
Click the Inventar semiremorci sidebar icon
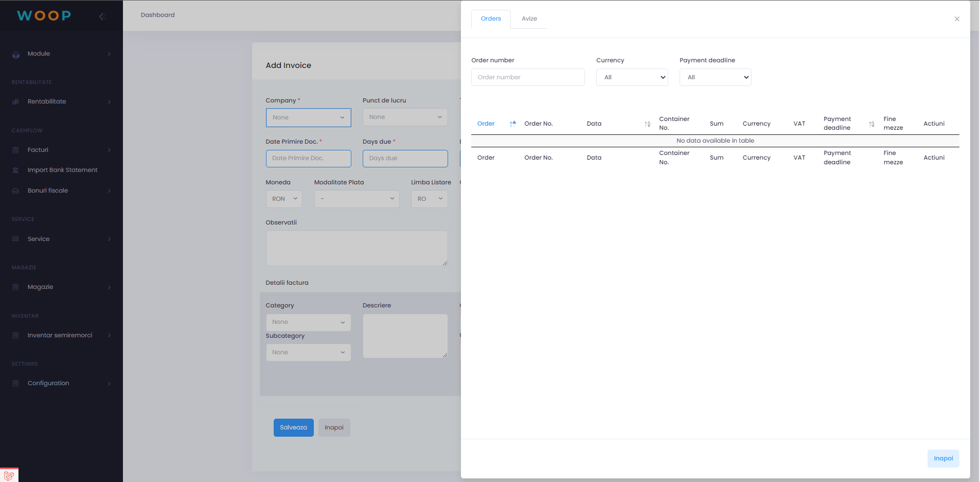click(x=15, y=335)
